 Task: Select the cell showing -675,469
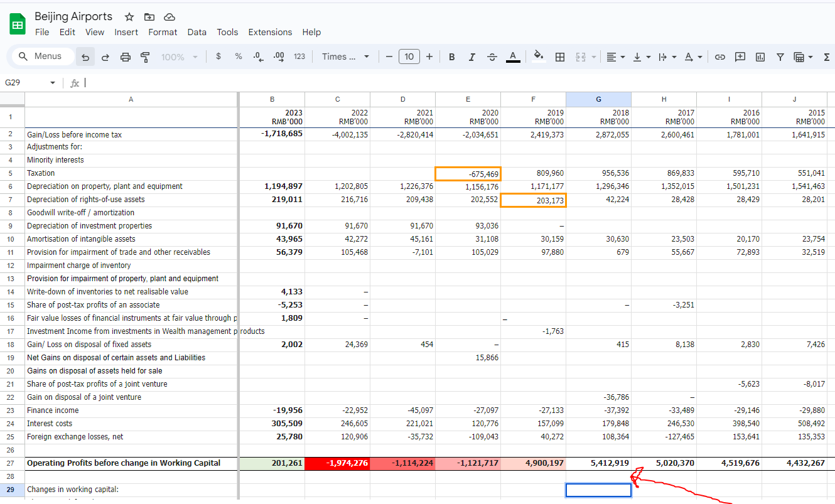[468, 173]
